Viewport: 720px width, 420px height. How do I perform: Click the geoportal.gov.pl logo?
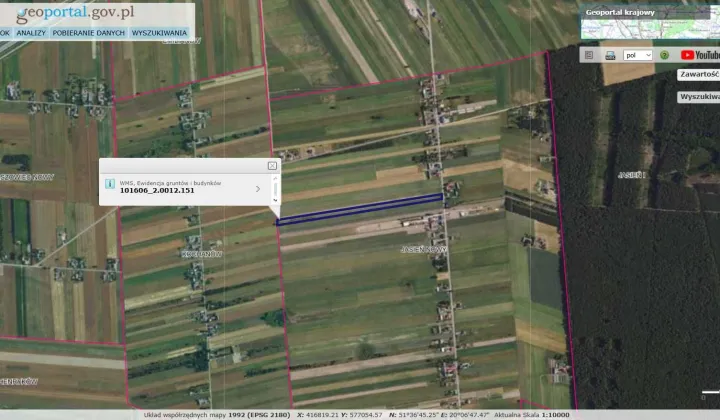[76, 13]
